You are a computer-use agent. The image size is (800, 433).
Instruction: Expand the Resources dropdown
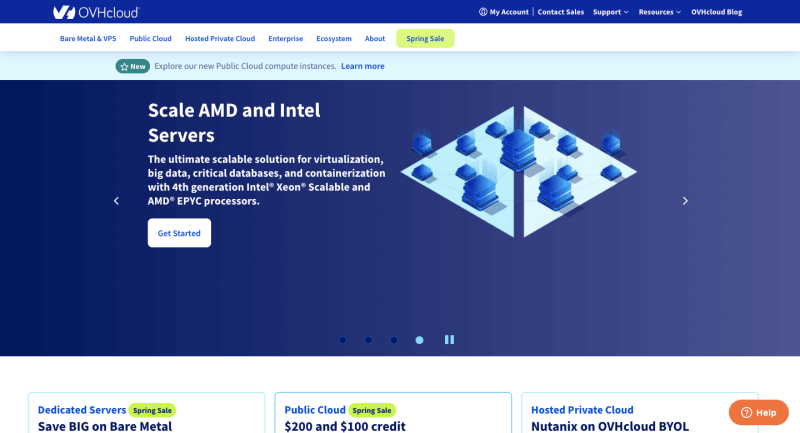point(659,12)
